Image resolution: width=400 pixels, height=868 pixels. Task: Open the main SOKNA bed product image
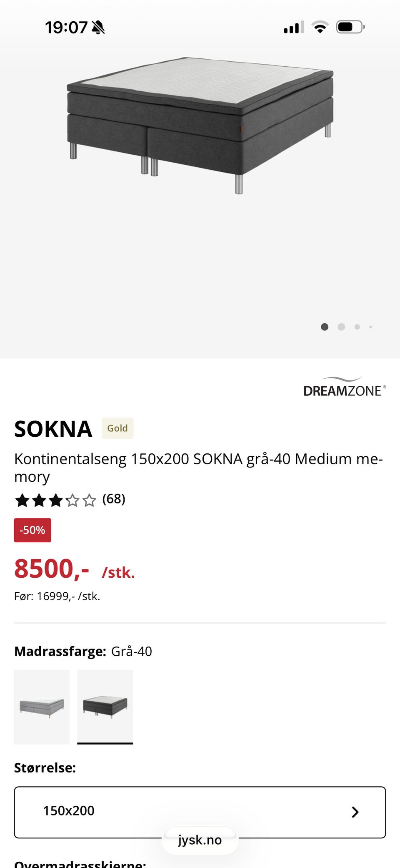pyautogui.click(x=200, y=125)
